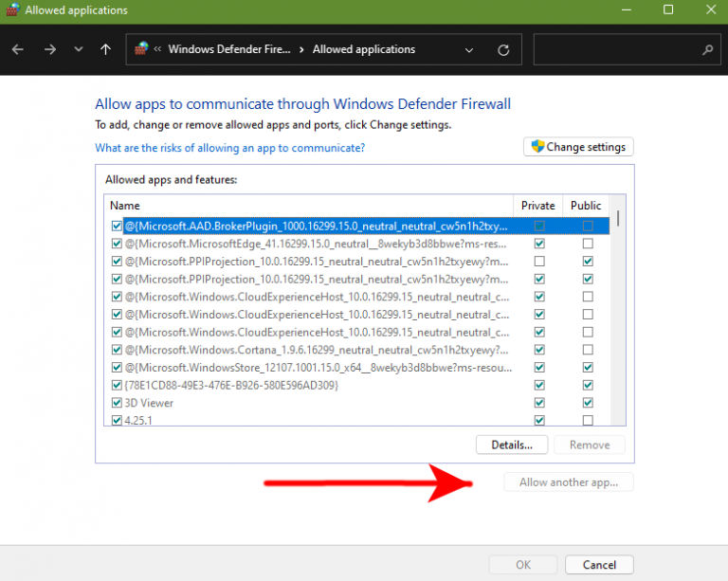Screen dimensions: 728x581
Task: Select Allowed applications breadcrumb
Action: (x=364, y=49)
